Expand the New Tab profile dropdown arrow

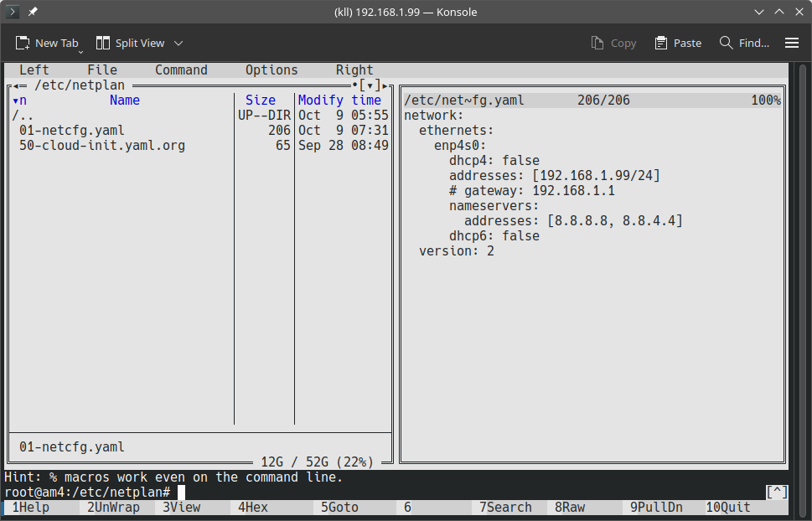tap(81, 50)
